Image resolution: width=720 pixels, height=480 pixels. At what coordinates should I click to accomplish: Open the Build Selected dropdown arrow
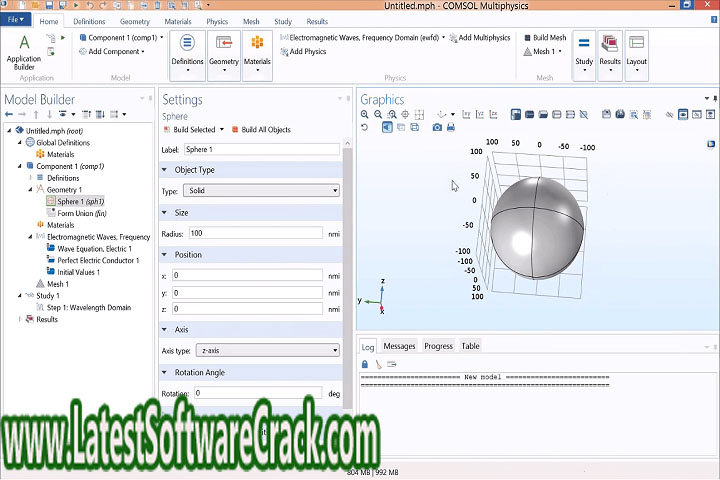click(222, 130)
